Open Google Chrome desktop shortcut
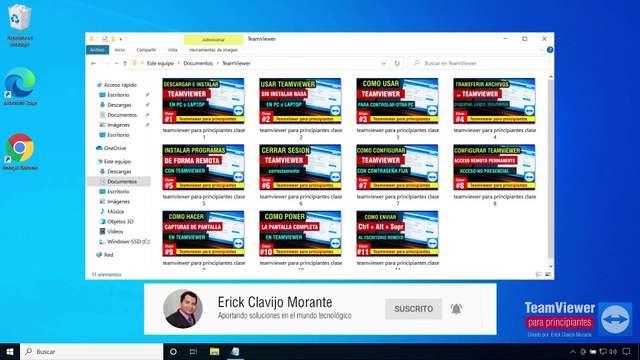Viewport: 640px width, 360px height. tap(20, 152)
